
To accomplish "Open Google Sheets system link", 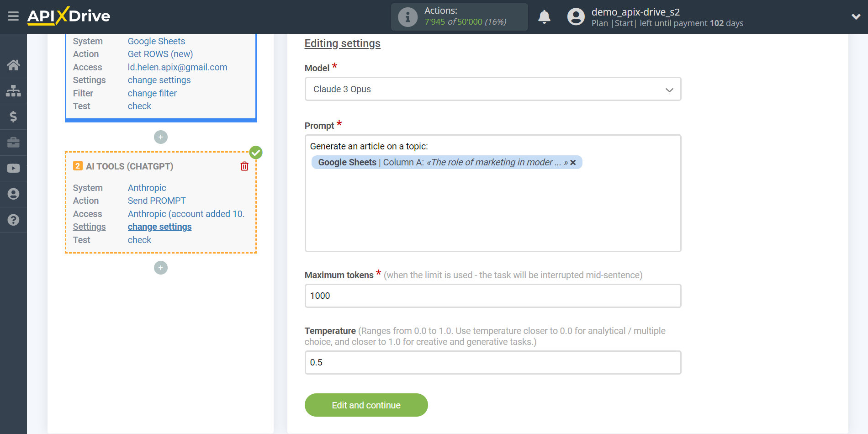I will tap(156, 41).
